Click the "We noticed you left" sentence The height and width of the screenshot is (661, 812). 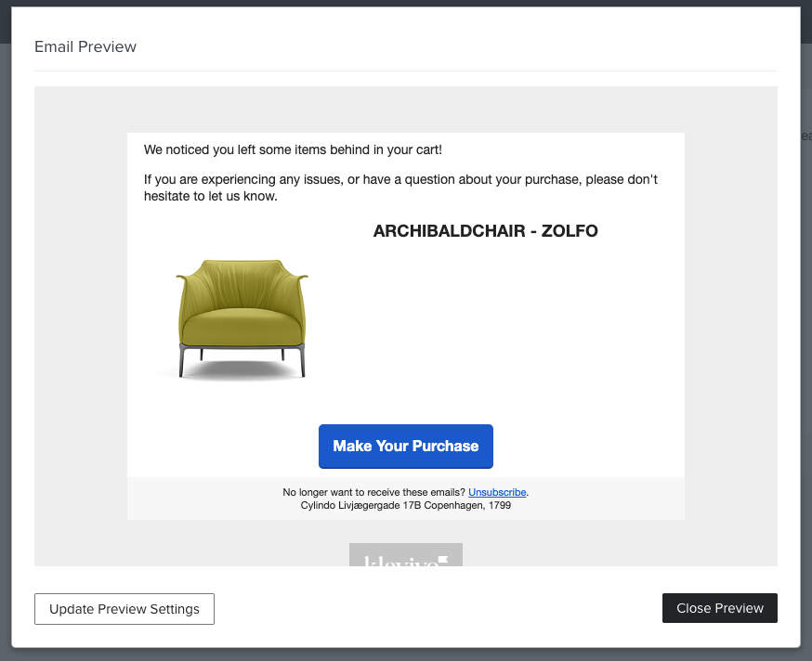[293, 149]
